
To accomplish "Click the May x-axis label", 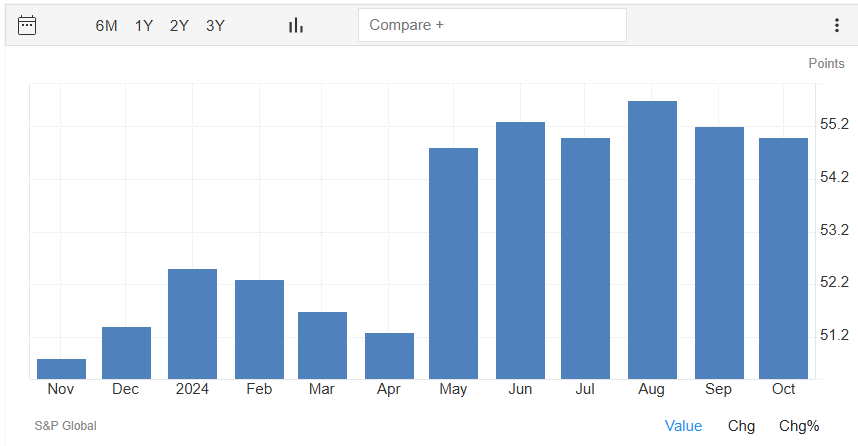I will (453, 390).
